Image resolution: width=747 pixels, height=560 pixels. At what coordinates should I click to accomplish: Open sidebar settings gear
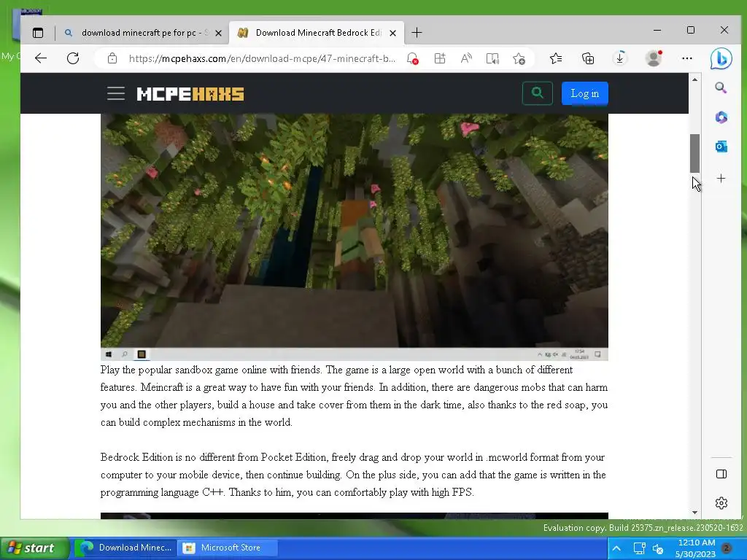coord(721,503)
